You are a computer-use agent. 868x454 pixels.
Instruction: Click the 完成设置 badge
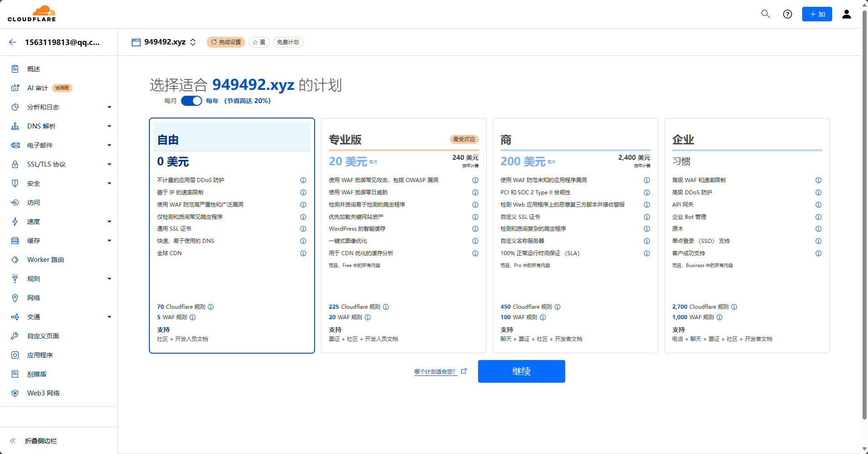tap(226, 42)
